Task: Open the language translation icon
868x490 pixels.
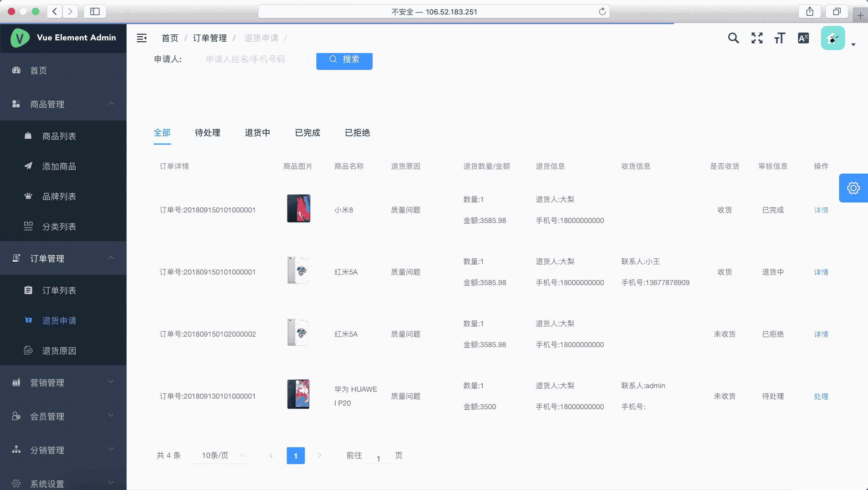Action: pyautogui.click(x=803, y=38)
